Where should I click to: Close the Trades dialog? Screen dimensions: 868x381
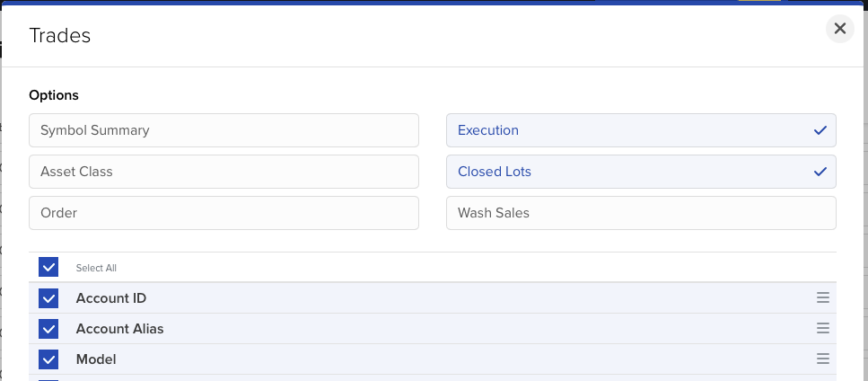pos(839,29)
